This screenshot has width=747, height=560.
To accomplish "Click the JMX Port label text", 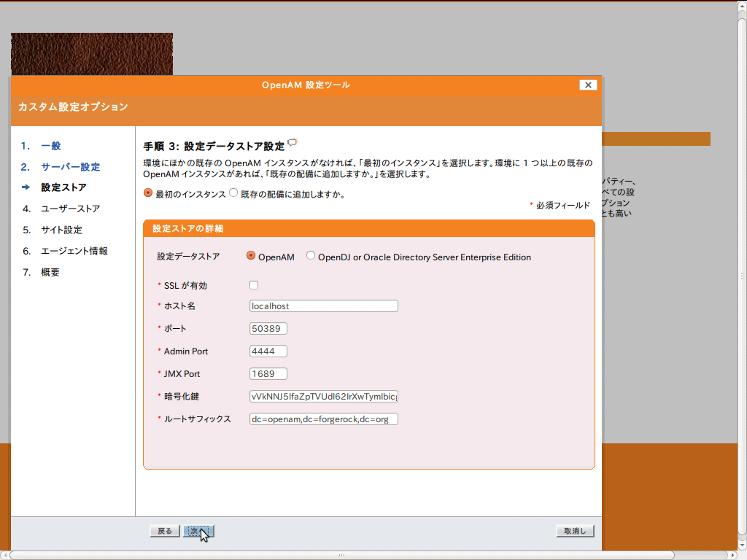I will [x=182, y=374].
